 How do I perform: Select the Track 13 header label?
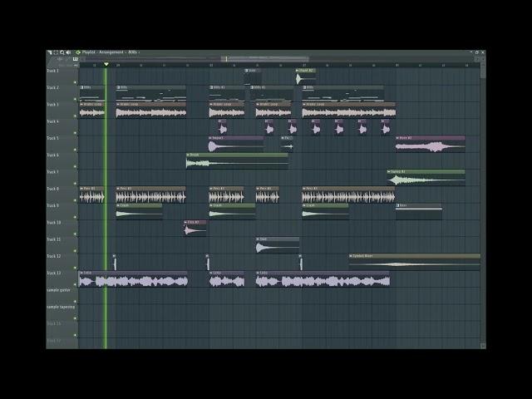pos(53,273)
